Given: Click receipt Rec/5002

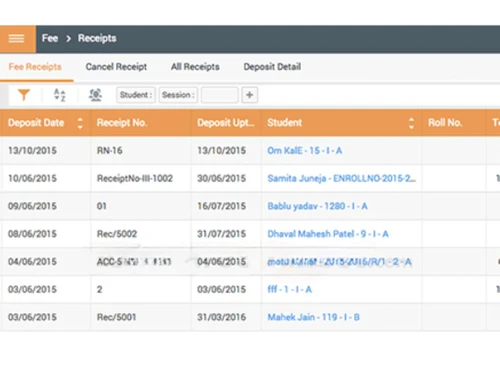Looking at the screenshot, I should coord(117,234).
